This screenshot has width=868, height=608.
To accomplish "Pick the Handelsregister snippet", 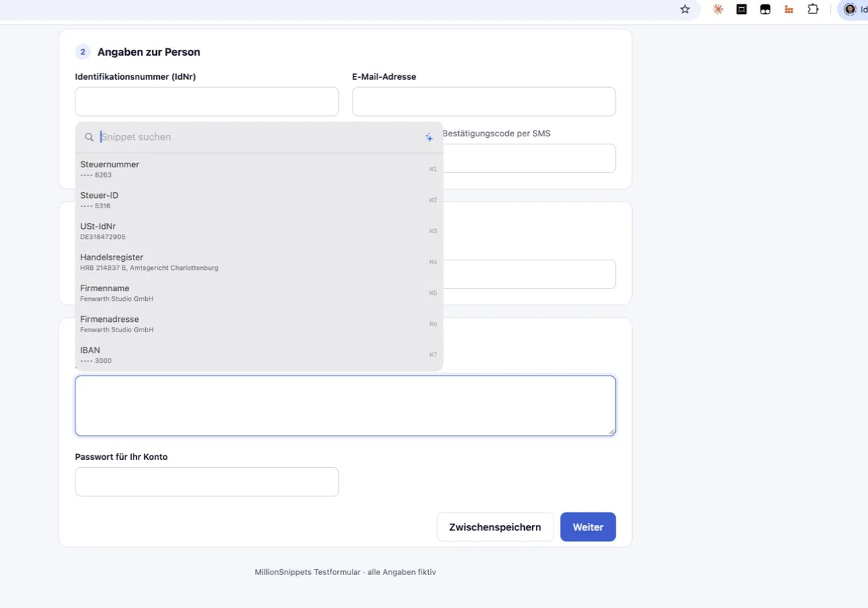I will (259, 262).
